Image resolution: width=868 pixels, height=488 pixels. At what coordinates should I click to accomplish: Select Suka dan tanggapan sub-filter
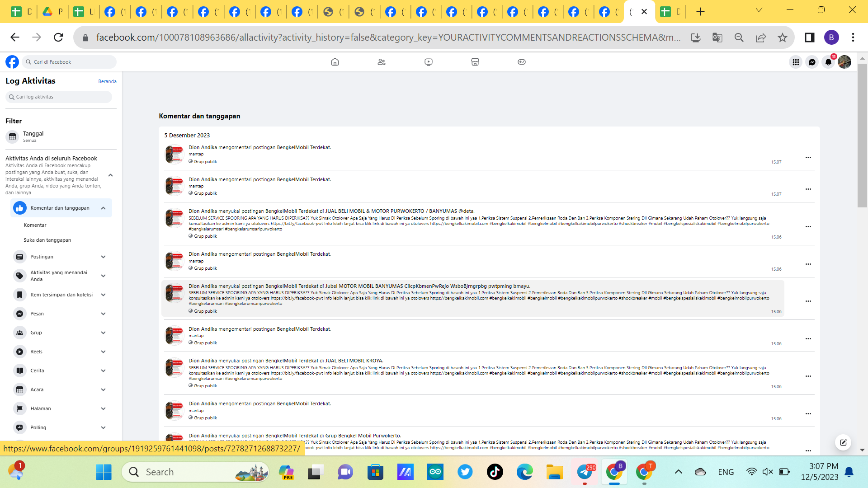(x=47, y=240)
